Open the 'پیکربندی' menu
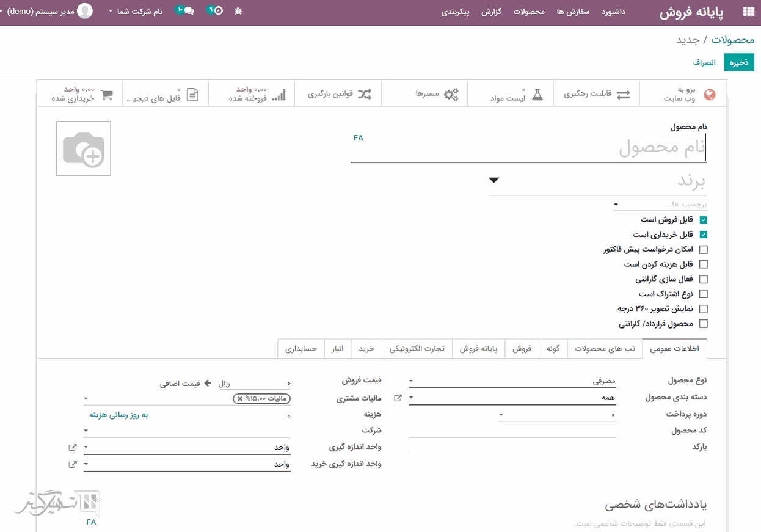Image resolution: width=761 pixels, height=532 pixels. pos(456,12)
